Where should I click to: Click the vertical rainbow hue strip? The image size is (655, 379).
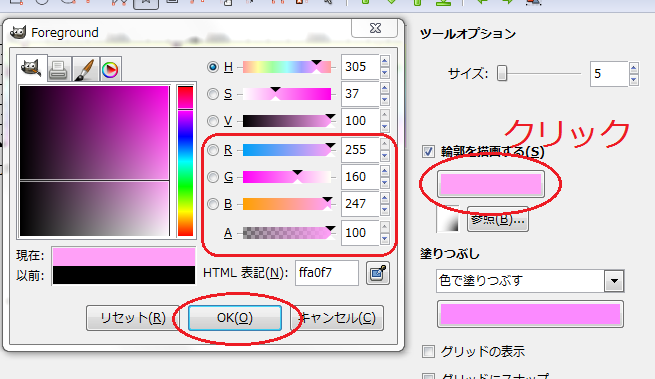click(185, 161)
